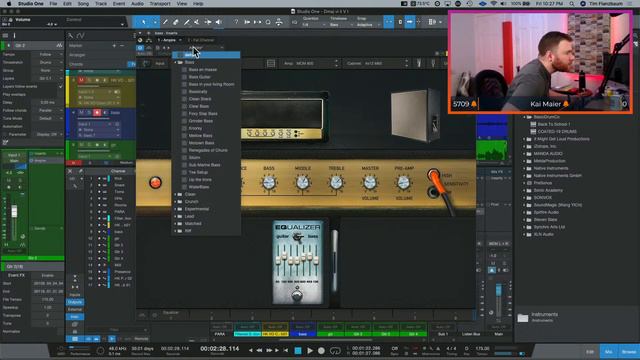The width and height of the screenshot is (640, 360).
Task: Click the macOS Spotlight search icon
Action: click(x=572, y=3)
